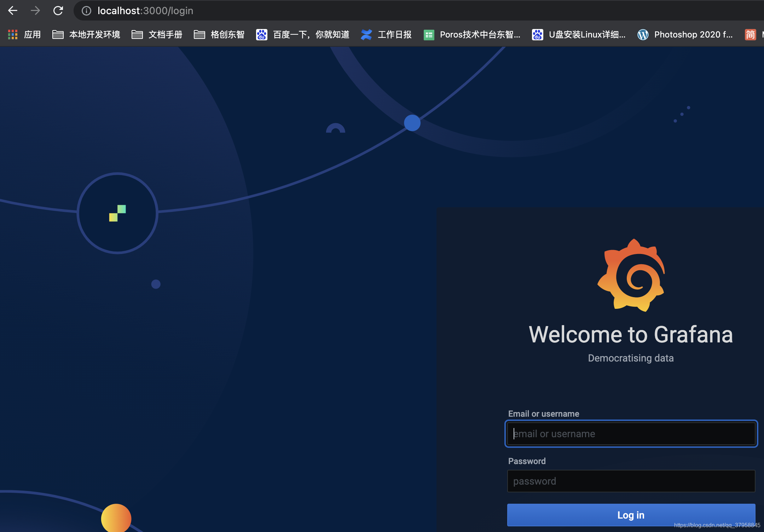
Task: Focus the Email or username field
Action: pyautogui.click(x=631, y=434)
